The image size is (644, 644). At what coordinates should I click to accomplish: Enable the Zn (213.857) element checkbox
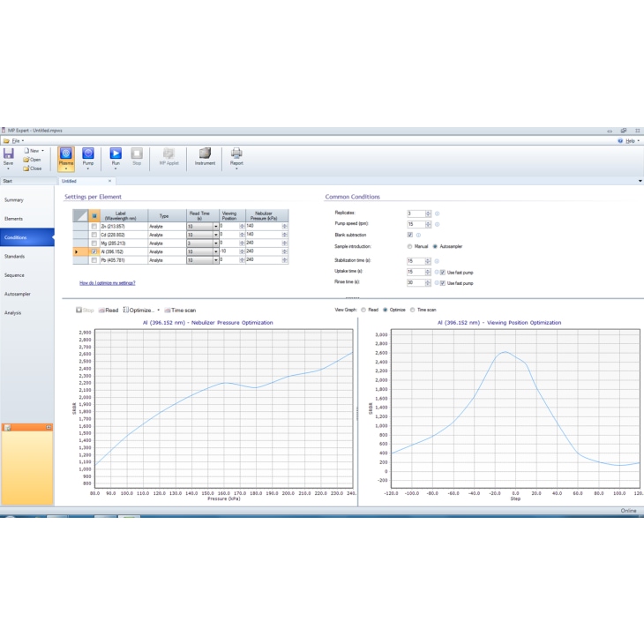point(94,227)
